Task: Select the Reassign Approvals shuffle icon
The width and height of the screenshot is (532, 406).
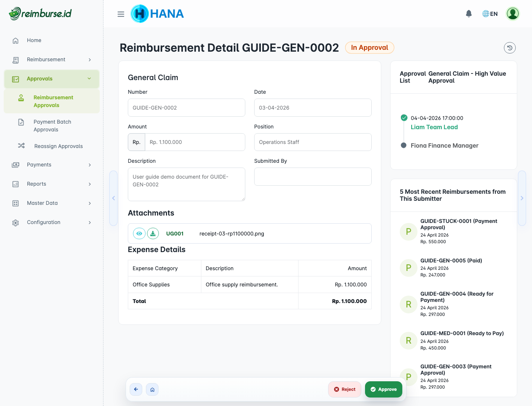Action: pos(21,146)
